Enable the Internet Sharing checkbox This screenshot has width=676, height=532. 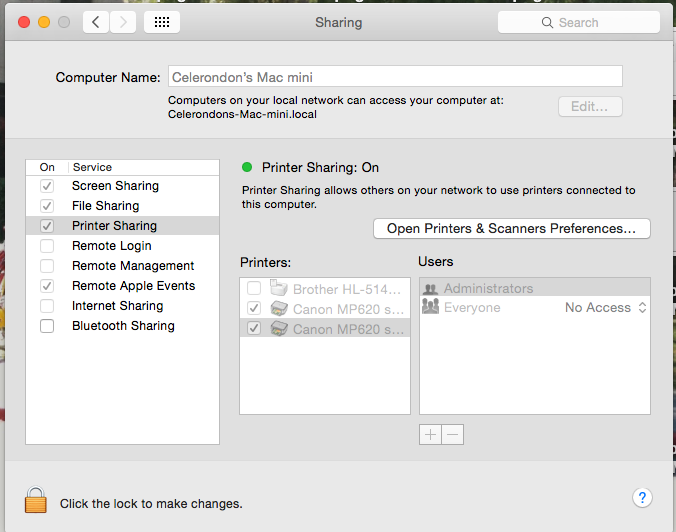(47, 306)
